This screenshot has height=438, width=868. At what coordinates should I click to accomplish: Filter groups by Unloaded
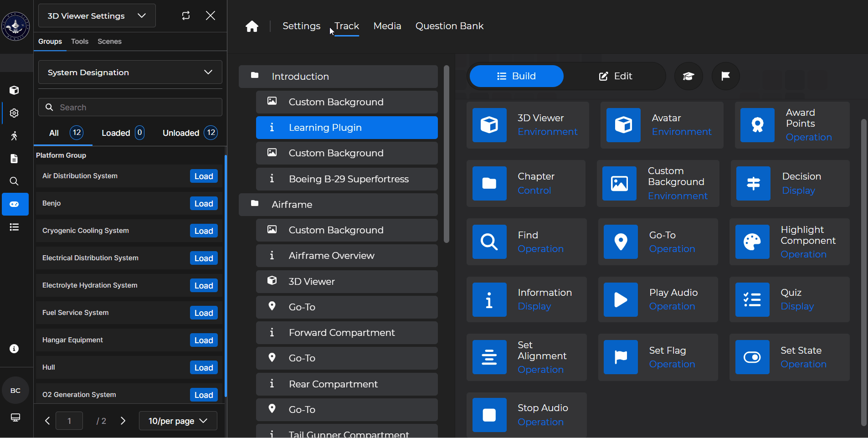point(190,133)
